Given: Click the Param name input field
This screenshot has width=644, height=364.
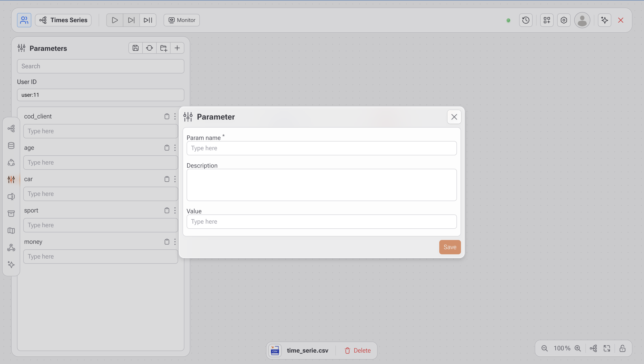Looking at the screenshot, I should (322, 148).
